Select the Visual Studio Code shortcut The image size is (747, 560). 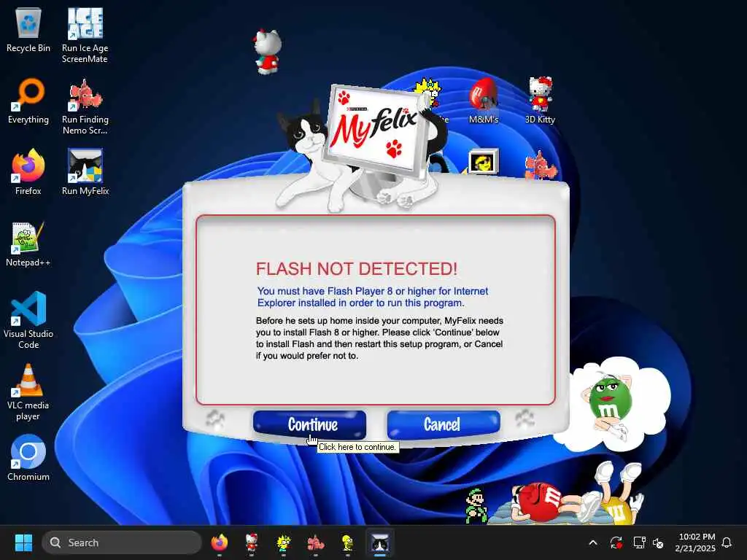28,321
